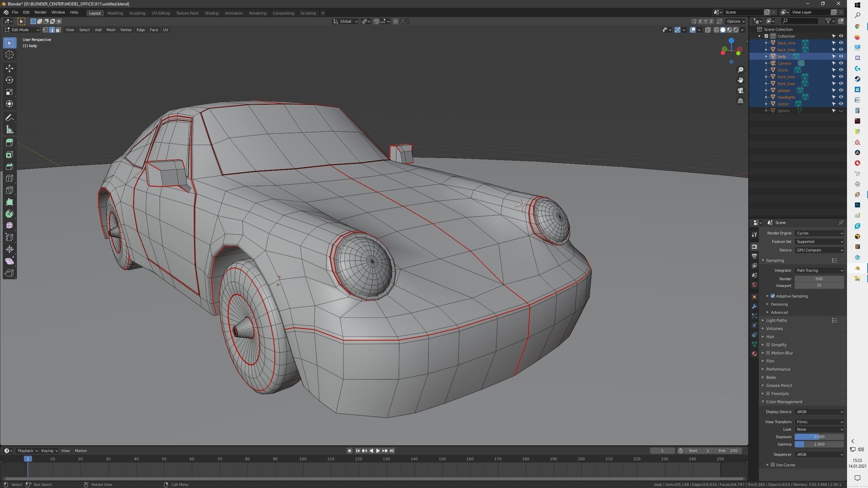Select the Measure tool
This screenshot has height=488, width=868.
(9, 129)
